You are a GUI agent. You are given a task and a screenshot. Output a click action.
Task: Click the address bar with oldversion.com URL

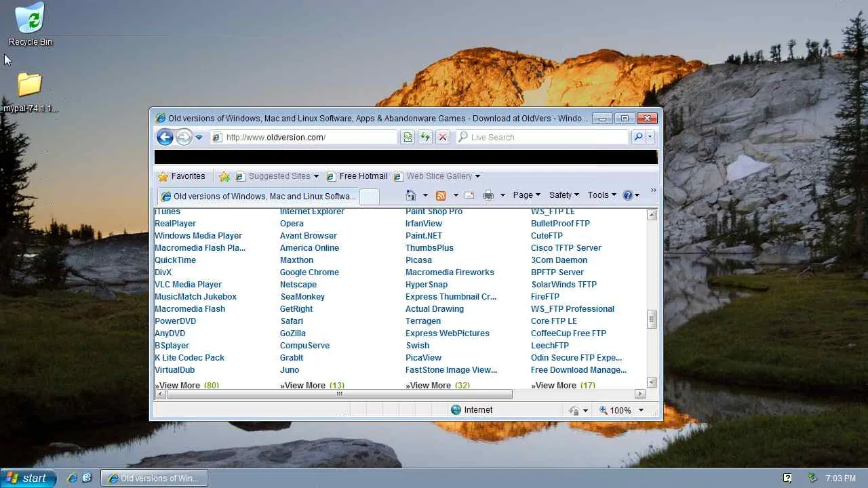(x=304, y=137)
